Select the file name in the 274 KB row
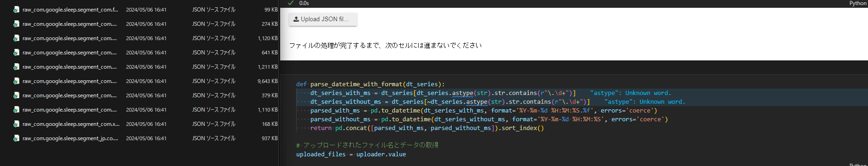Image resolution: width=868 pixels, height=166 pixels. coord(70,24)
